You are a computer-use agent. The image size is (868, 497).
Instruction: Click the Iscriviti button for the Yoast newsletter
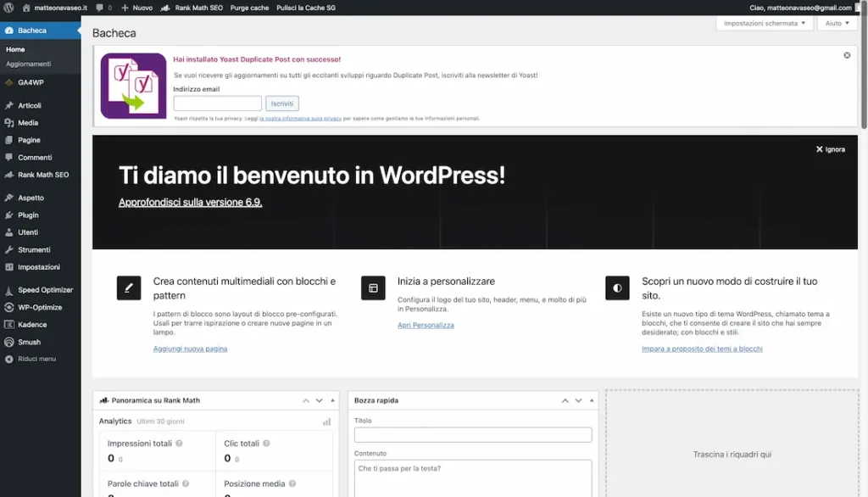282,103
